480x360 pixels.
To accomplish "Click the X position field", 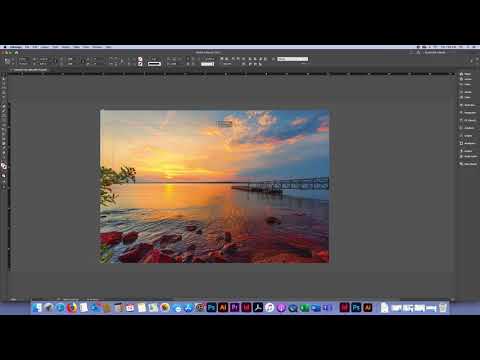I will click(x=24, y=59).
